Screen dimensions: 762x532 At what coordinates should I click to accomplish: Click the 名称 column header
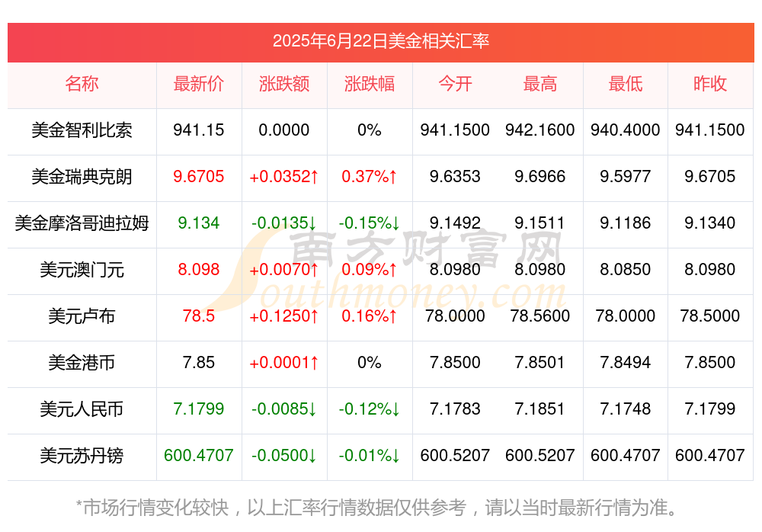click(x=82, y=84)
